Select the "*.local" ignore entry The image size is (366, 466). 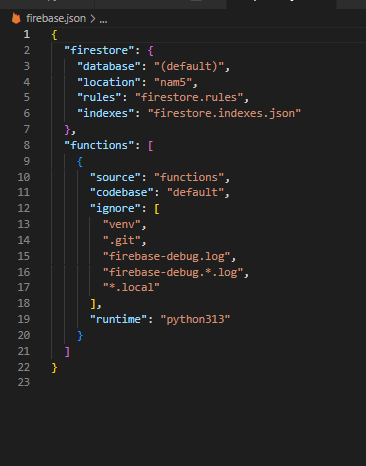[x=131, y=287]
